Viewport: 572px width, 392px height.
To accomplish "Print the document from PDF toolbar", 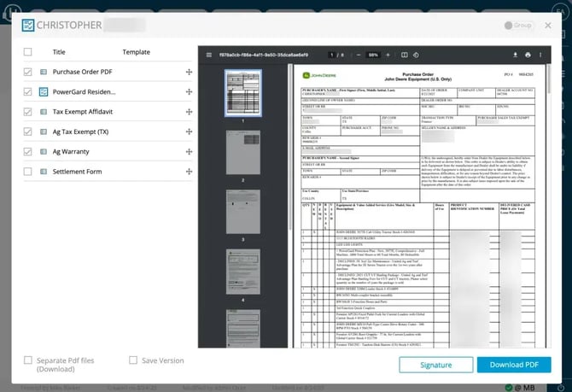I will (x=528, y=55).
